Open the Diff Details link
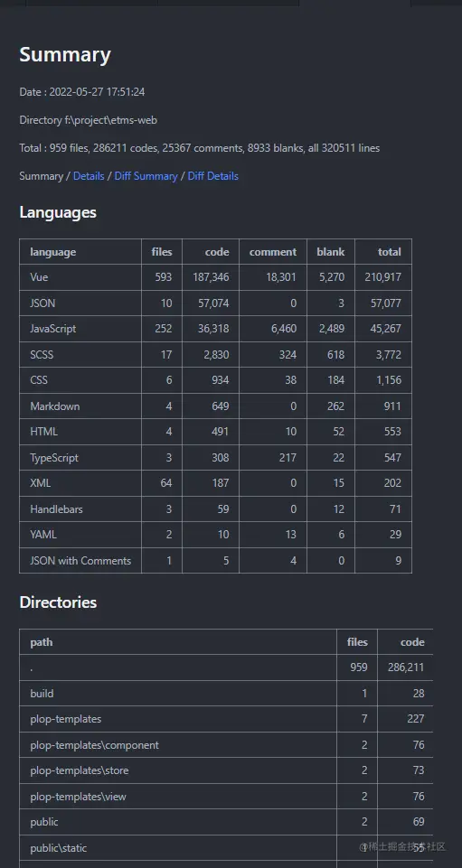 click(212, 176)
